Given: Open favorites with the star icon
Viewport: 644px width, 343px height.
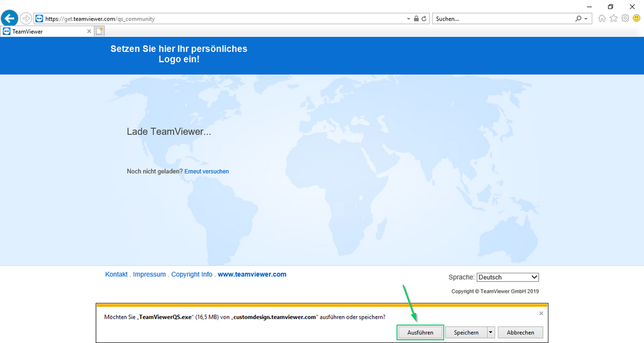Looking at the screenshot, I should pyautogui.click(x=614, y=18).
